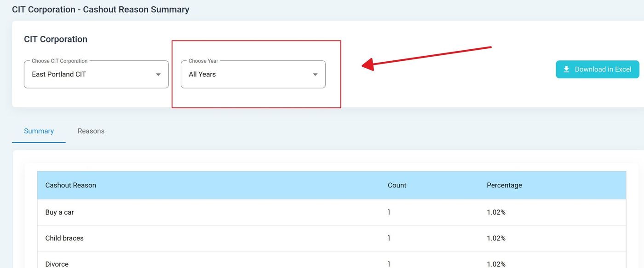This screenshot has height=268, width=644.
Task: Switch to the Reasons tab
Action: pos(91,131)
